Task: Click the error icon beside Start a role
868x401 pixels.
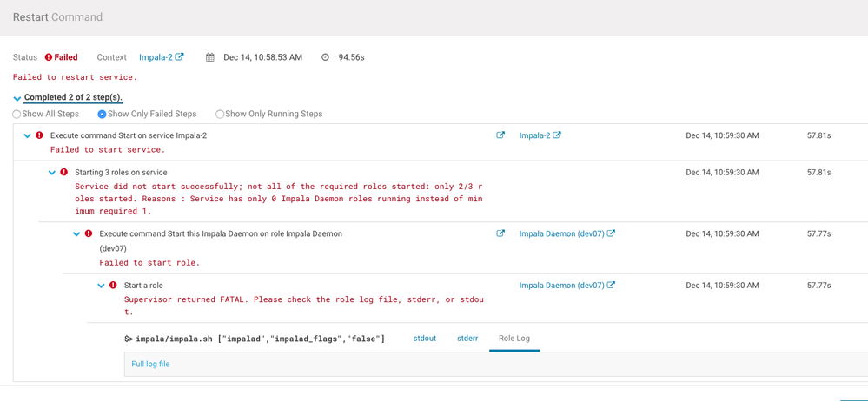Action: coord(113,286)
